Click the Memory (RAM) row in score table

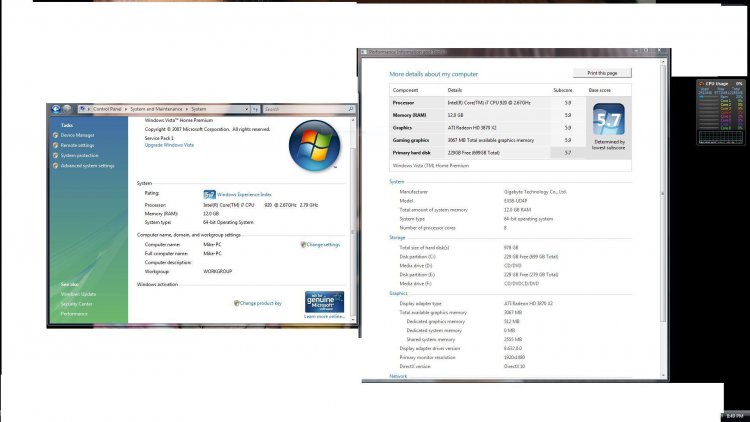(x=487, y=115)
